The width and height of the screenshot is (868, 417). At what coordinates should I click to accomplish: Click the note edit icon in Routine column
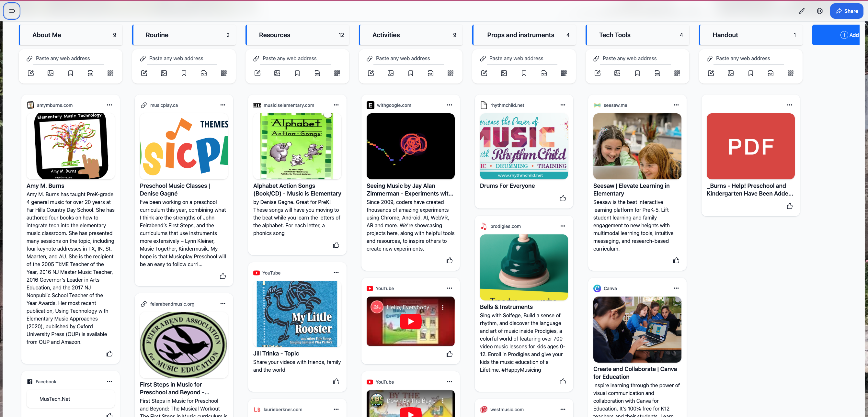point(144,73)
